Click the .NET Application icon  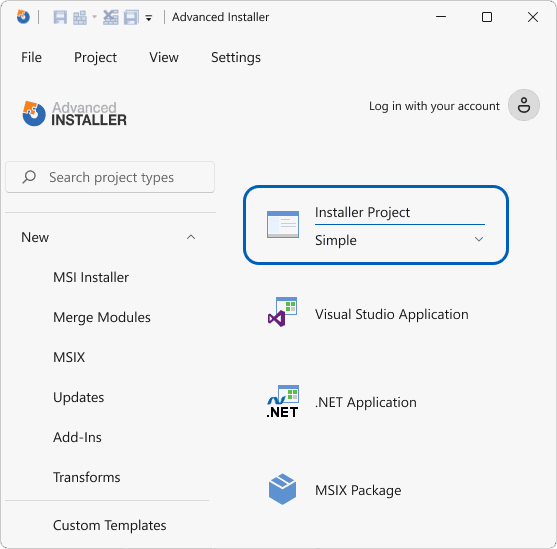coord(283,401)
